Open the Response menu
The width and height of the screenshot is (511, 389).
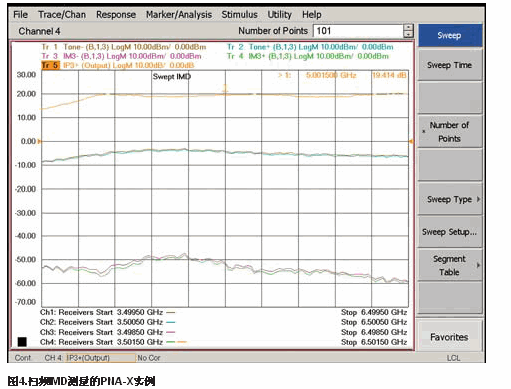point(116,15)
